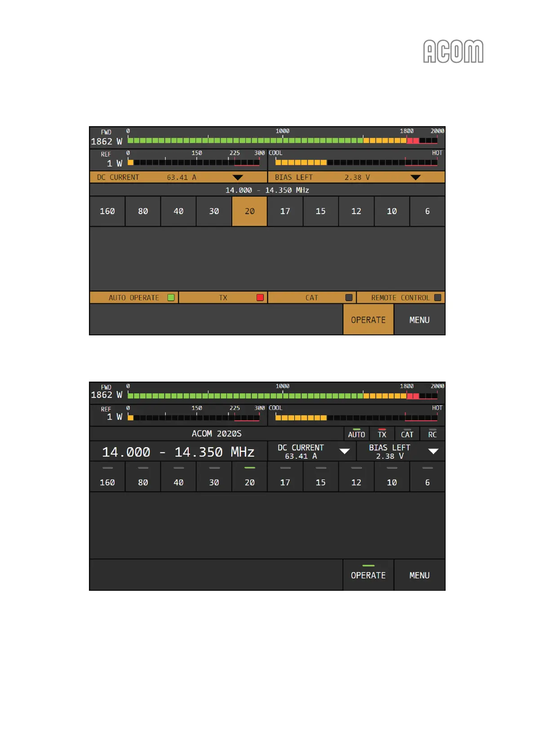535x756 pixels.
Task: Select the 30 band in the upper screen
Action: [214, 211]
